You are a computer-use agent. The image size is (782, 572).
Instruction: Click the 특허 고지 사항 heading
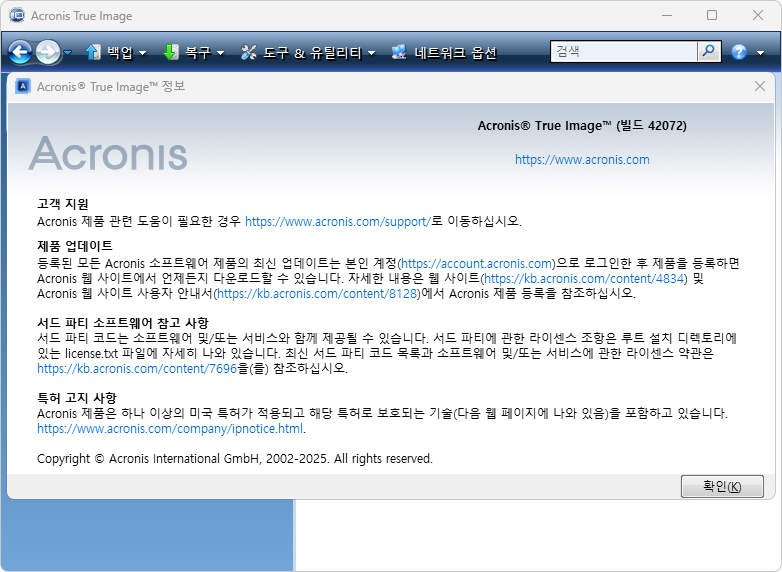coord(77,398)
